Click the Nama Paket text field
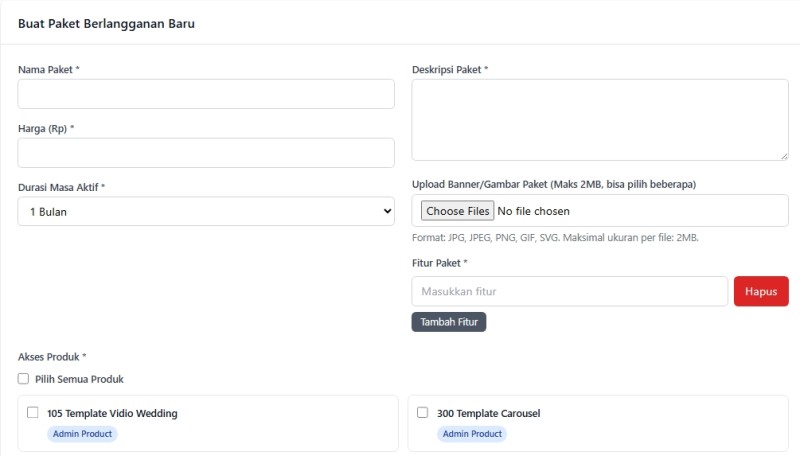This screenshot has height=456, width=800. pyautogui.click(x=206, y=94)
